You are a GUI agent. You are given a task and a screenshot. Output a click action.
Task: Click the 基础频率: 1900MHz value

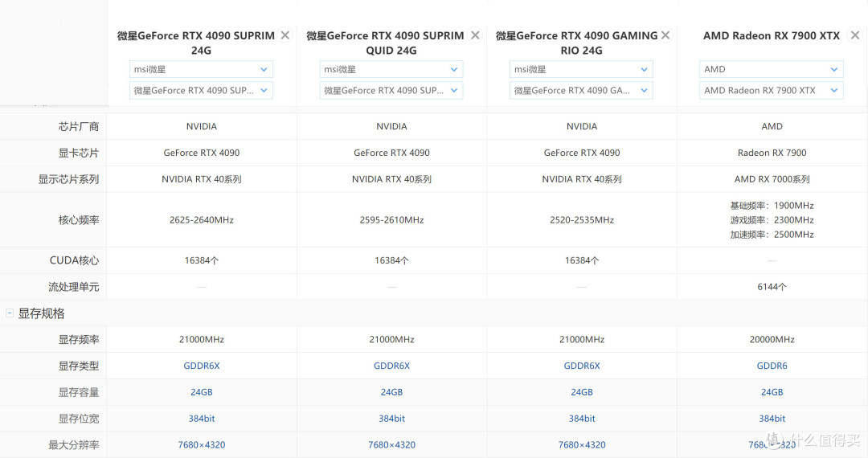pos(772,206)
